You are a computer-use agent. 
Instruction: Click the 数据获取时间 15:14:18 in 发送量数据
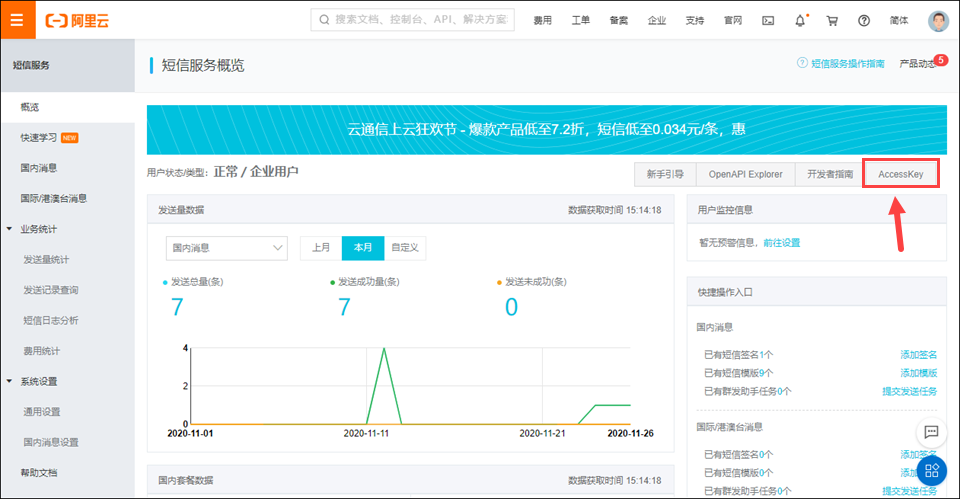pos(614,210)
